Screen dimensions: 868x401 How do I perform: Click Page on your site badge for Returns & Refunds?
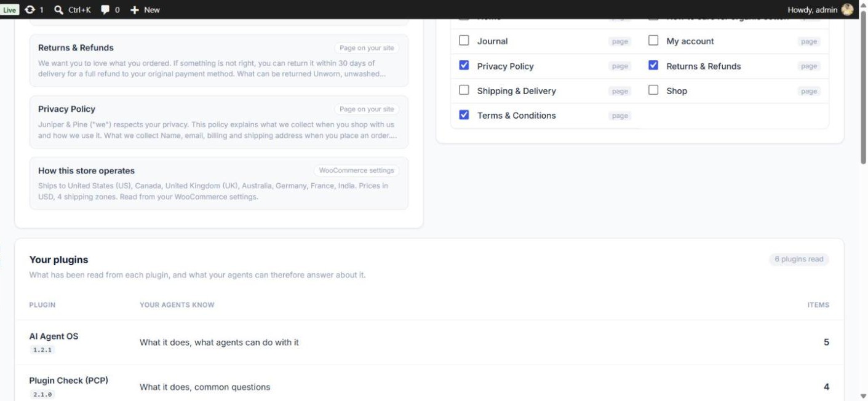tap(367, 47)
